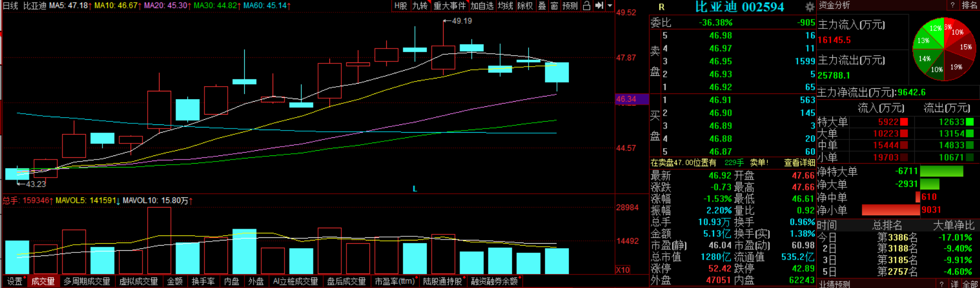Viewport: 980px width, 288px height.
Task: Click the 委比 -36.38% value
Action: 716,23
